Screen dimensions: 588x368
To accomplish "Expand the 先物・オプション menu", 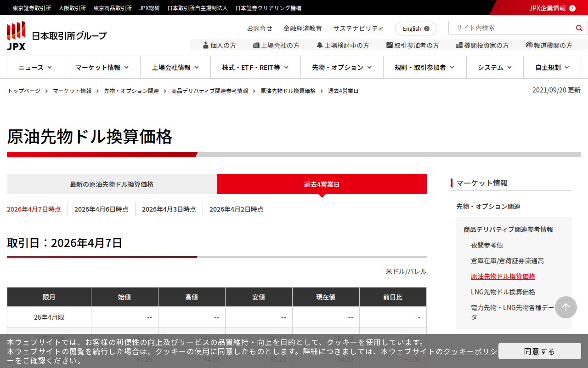I will tap(342, 67).
